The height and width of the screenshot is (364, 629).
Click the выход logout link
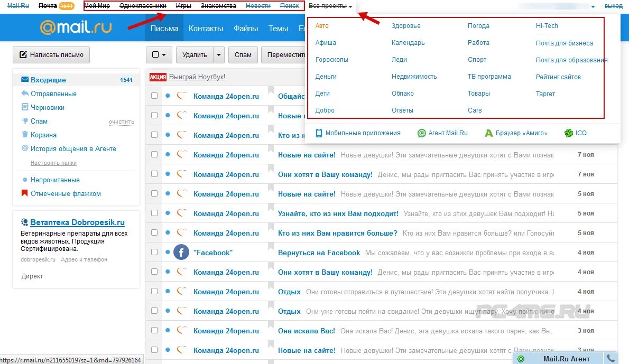coord(613,6)
